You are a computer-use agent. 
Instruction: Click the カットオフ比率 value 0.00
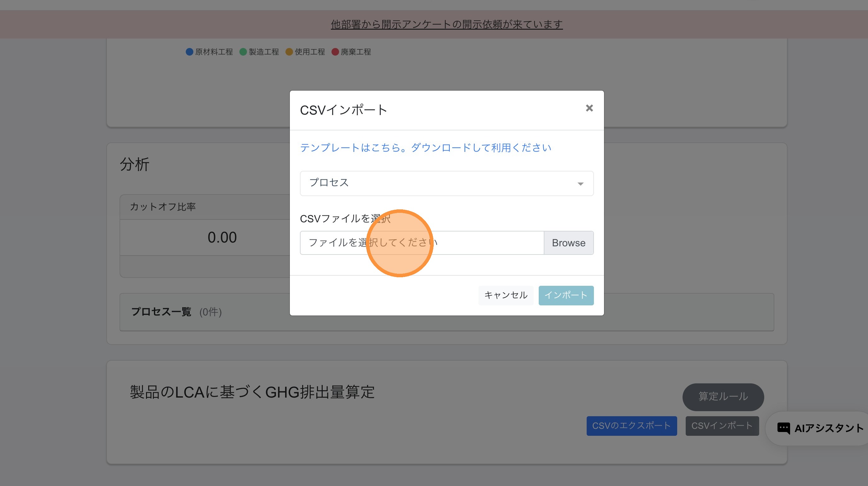click(x=222, y=237)
